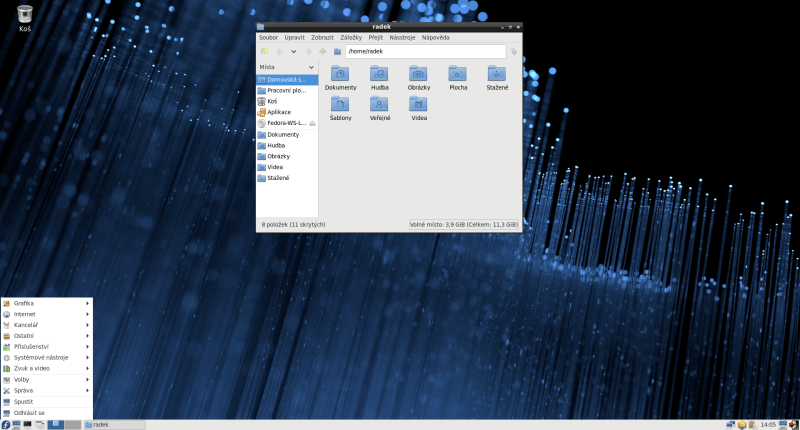Click the home folder toolbar icon
Image resolution: width=800 pixels, height=430 pixels.
(x=337, y=51)
